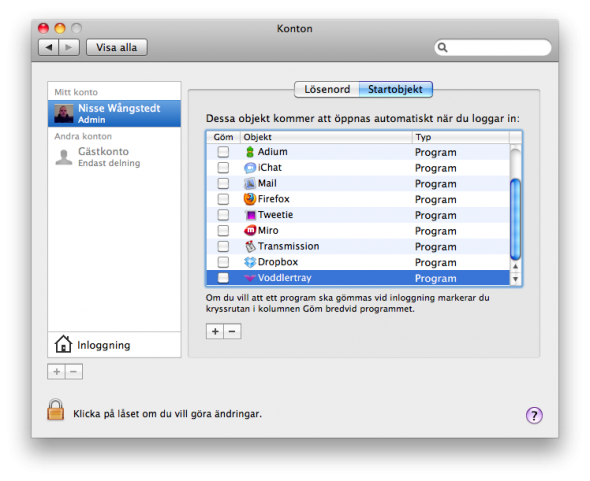Screen dimensions: 590x481
Task: Open help with the question mark icon
Action: [x=534, y=415]
